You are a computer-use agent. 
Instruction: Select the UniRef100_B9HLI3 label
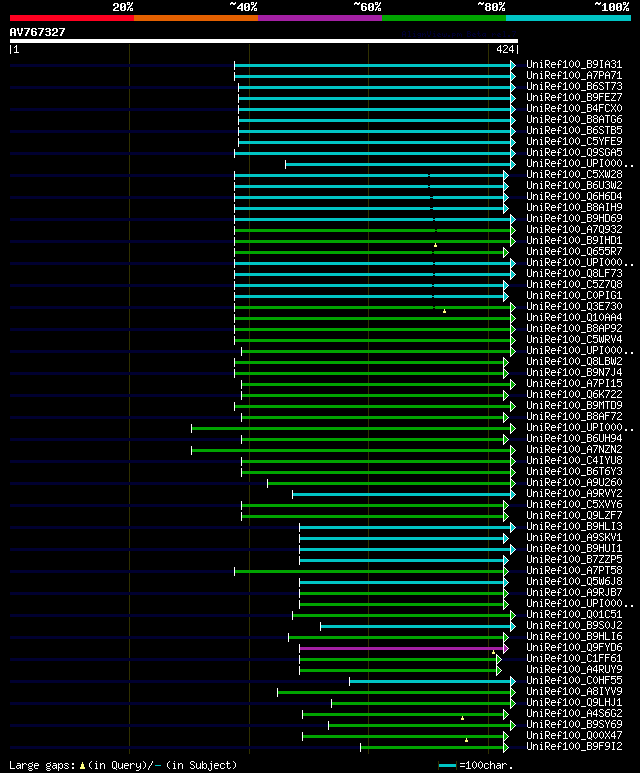point(574,527)
